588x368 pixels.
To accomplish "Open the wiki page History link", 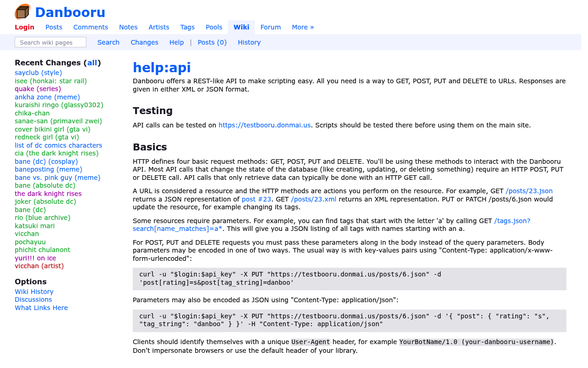I will coord(249,42).
